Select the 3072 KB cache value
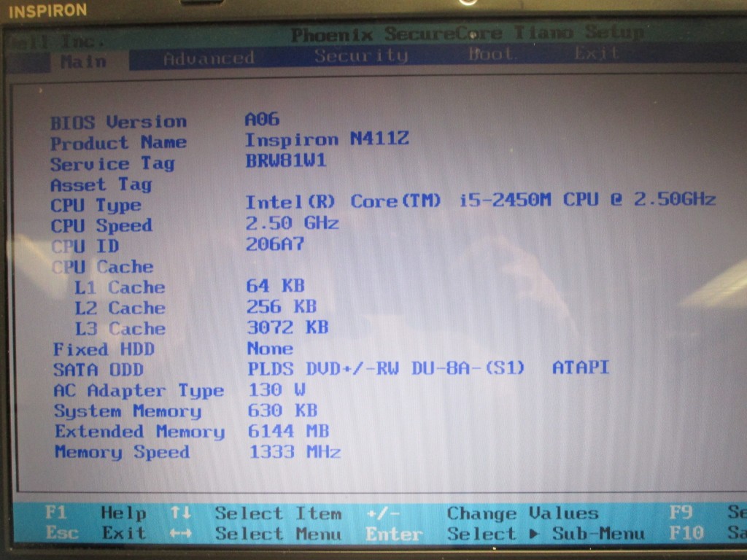The width and height of the screenshot is (747, 560). 287,327
